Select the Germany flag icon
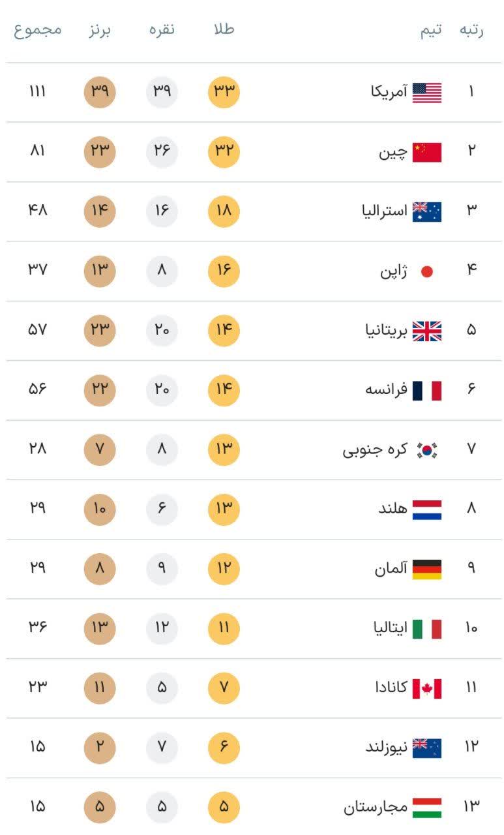 (x=426, y=569)
